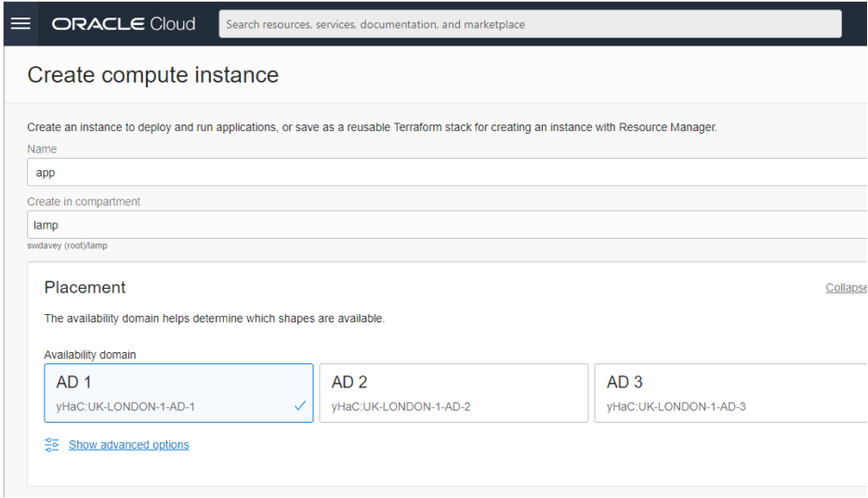Collapse the Placement section
The height and width of the screenshot is (498, 868).
(x=846, y=288)
